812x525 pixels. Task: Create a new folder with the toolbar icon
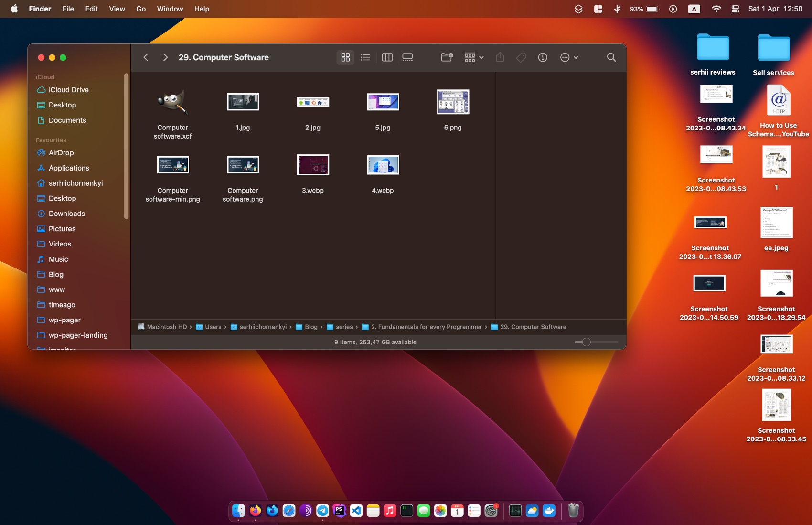[x=447, y=57]
